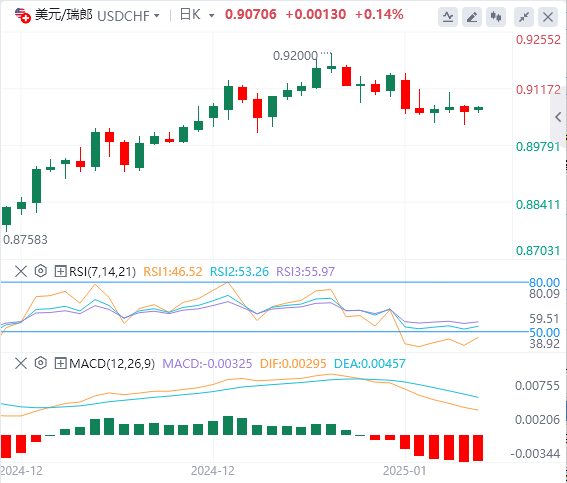
Task: Click the RSI3:55.97 value
Action: coord(306,272)
